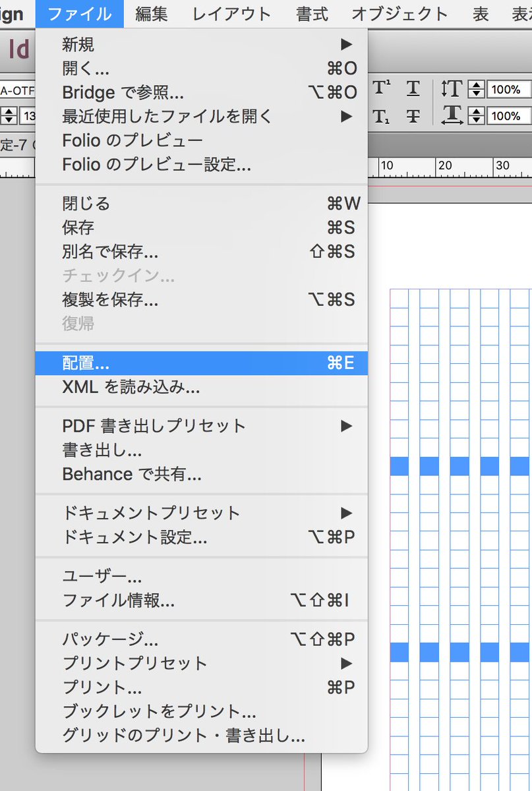
Task: Apply Underline text formatting icon
Action: pyautogui.click(x=413, y=88)
